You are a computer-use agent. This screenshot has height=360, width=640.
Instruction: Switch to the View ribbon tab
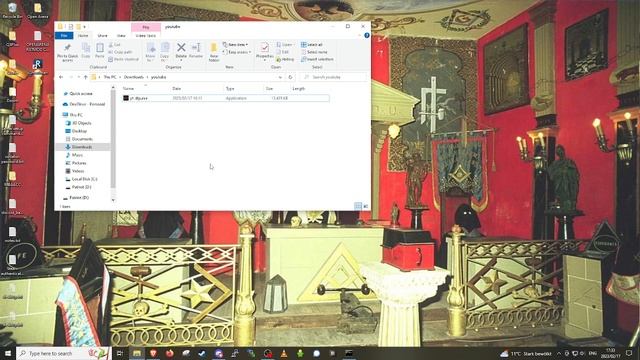(x=121, y=36)
